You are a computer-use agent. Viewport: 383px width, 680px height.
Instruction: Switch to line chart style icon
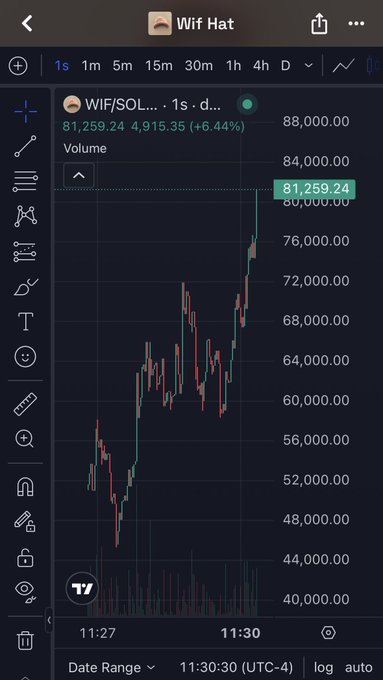tap(344, 66)
